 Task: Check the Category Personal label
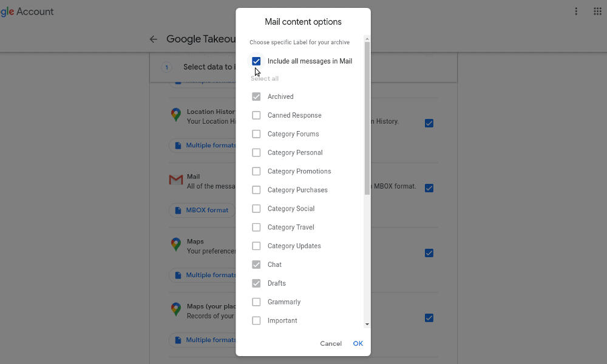[256, 152]
